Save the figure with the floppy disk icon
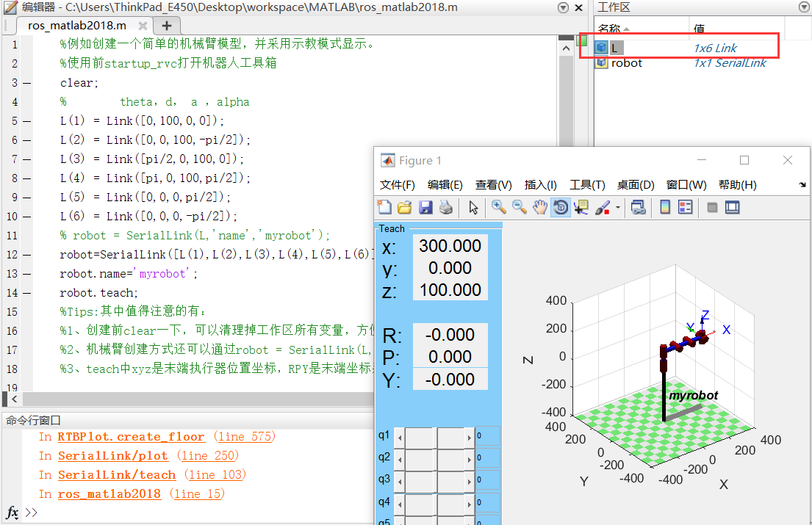Viewport: 812px width, 525px height. pyautogui.click(x=425, y=207)
